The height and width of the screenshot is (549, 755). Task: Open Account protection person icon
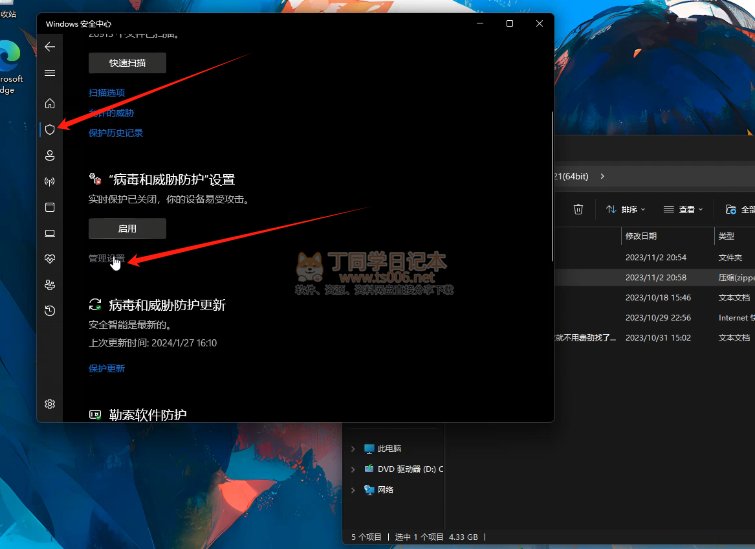[x=50, y=156]
